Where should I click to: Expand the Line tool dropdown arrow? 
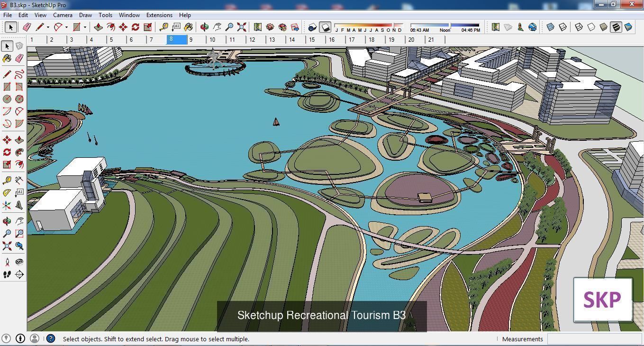tap(48, 27)
